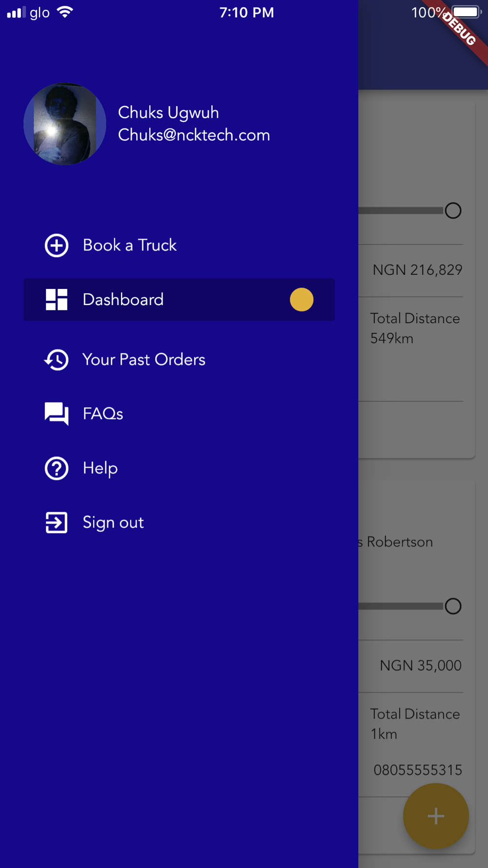The image size is (488, 868).
Task: Tap the FAQs chat bubble icon
Action: coord(57,414)
